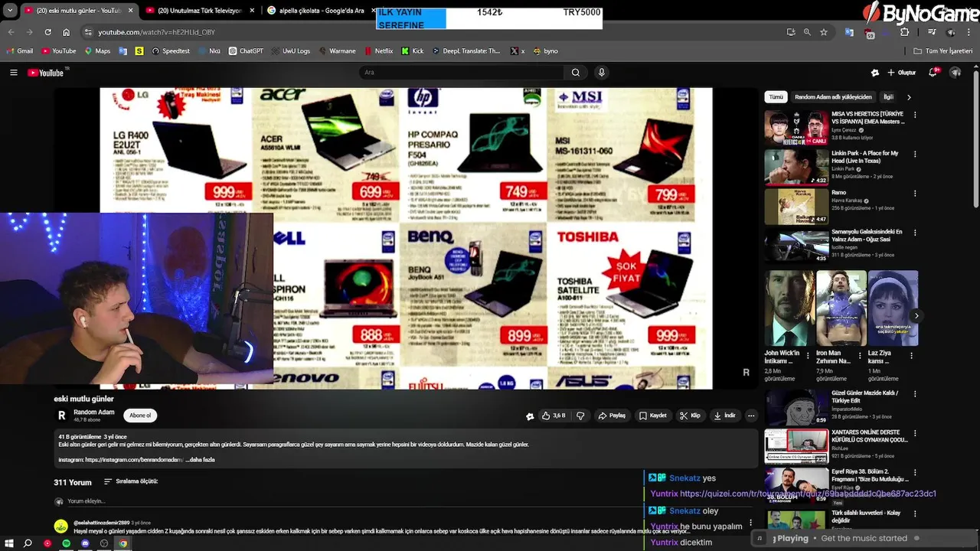Start voice search with the microphone icon
Image resolution: width=980 pixels, height=551 pixels.
point(602,73)
